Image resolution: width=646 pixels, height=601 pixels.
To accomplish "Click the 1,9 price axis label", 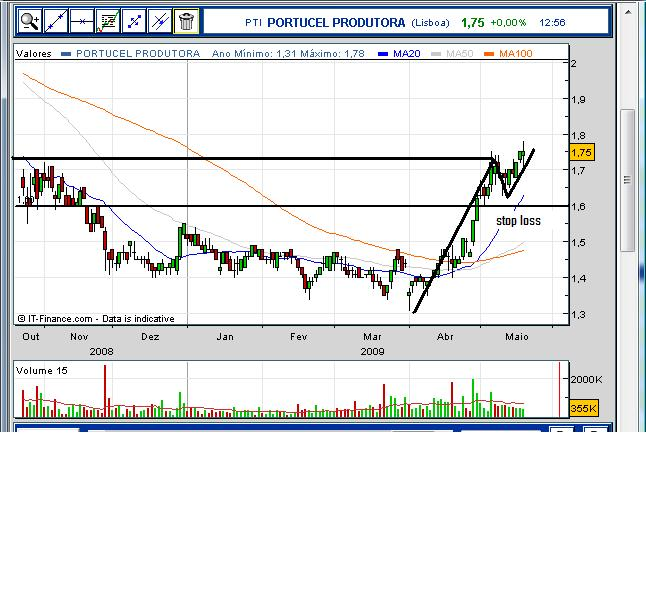I will pyautogui.click(x=578, y=99).
